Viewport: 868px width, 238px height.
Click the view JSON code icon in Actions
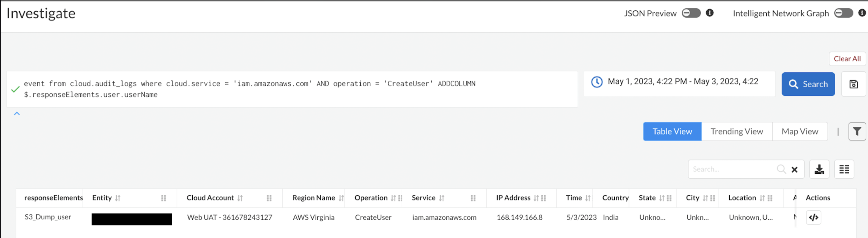tap(813, 218)
